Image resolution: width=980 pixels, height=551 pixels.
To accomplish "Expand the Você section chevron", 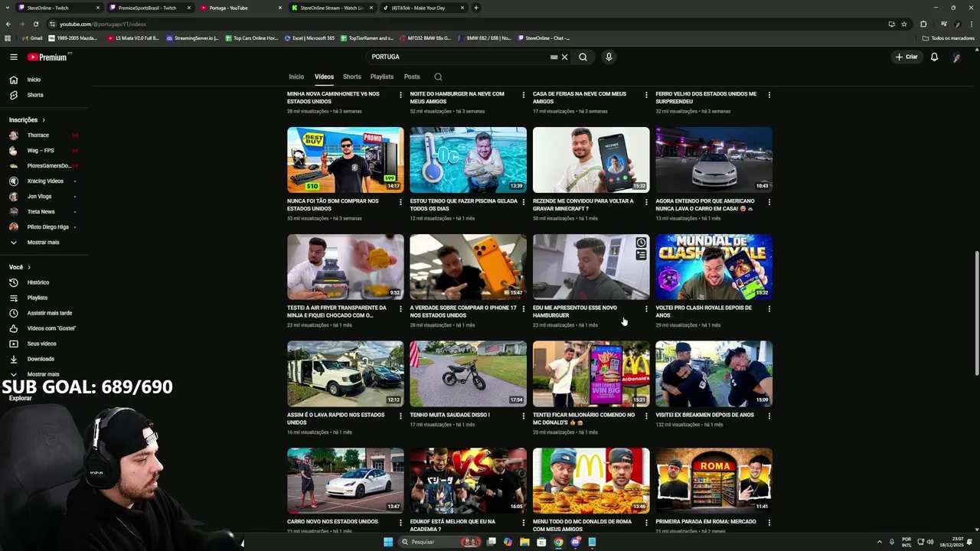I will [x=29, y=267].
